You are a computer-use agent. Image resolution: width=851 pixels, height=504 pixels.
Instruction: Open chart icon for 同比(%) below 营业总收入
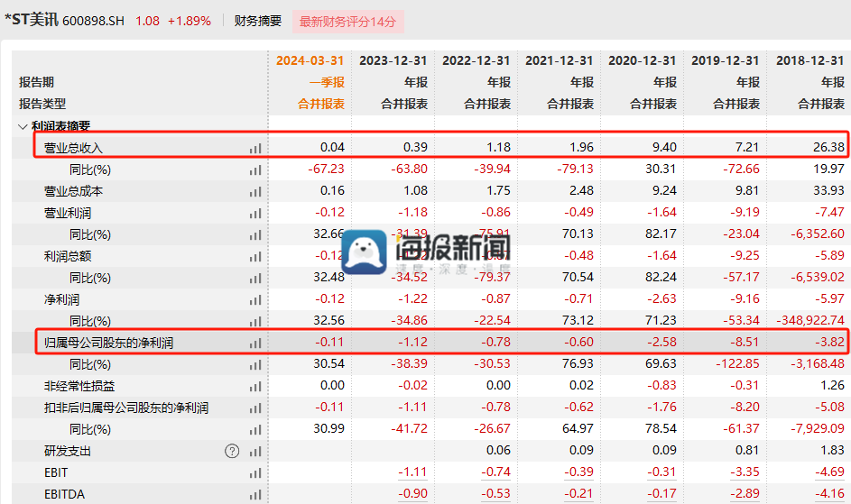[x=255, y=170]
